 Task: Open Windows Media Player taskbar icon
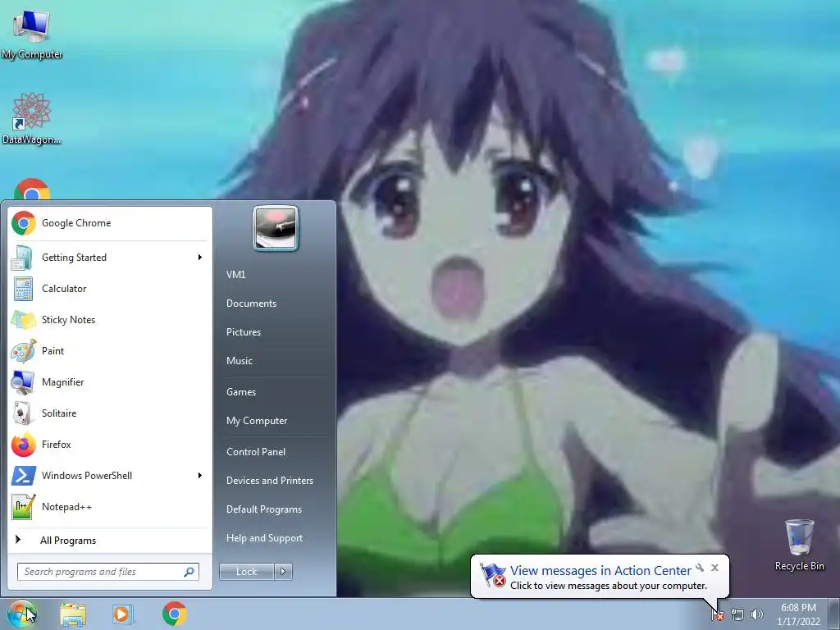tap(123, 614)
